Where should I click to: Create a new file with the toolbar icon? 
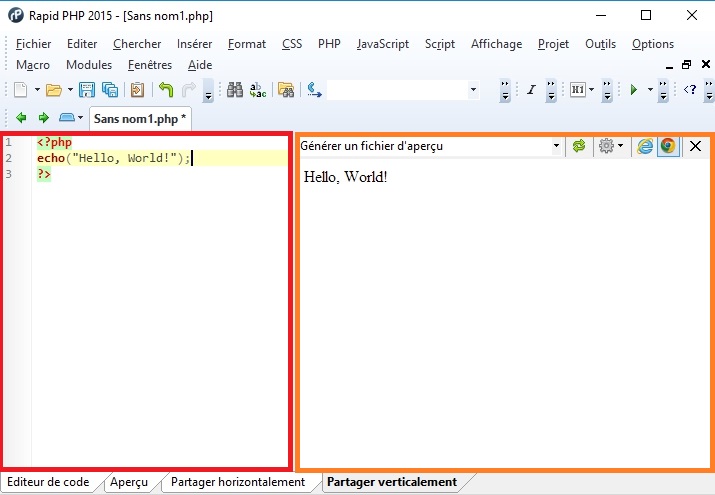(x=21, y=90)
